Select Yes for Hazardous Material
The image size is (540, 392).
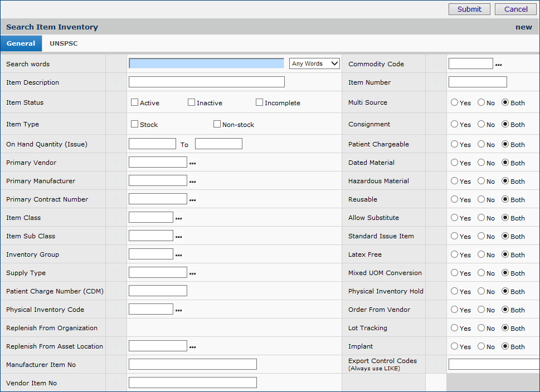[455, 181]
